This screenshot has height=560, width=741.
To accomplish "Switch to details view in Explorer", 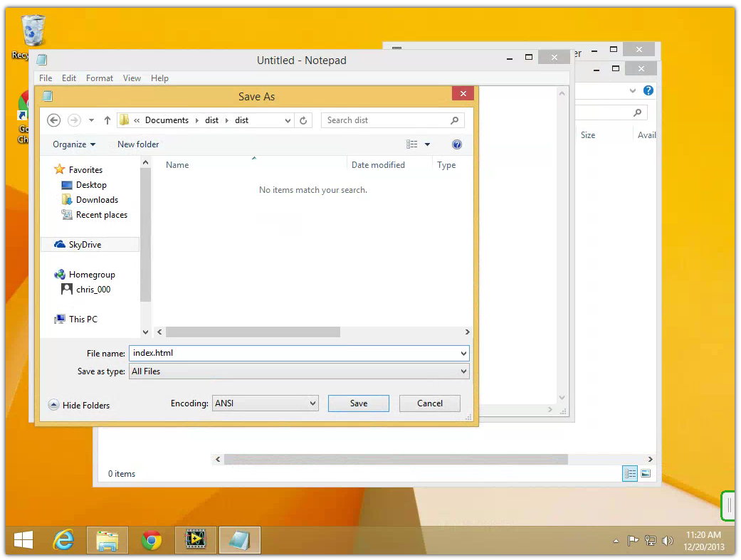I will click(629, 473).
